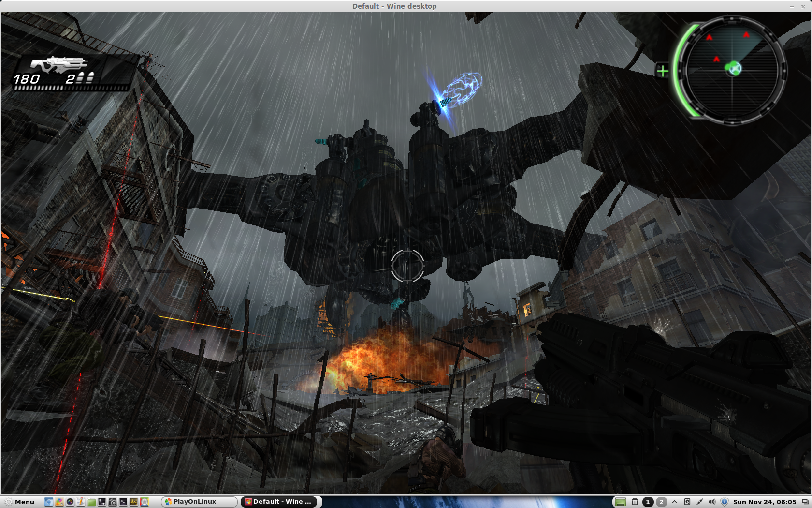Click the ammo count 180
812x508 pixels.
(x=27, y=79)
